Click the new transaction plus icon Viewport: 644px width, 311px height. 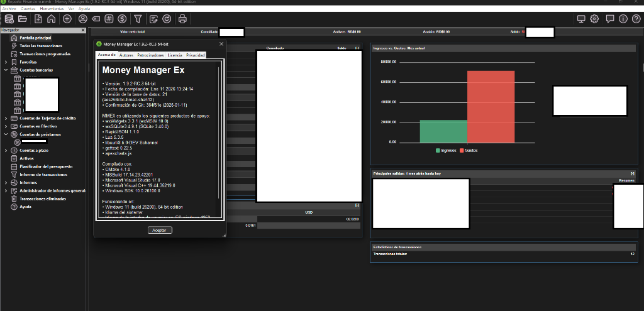67,19
